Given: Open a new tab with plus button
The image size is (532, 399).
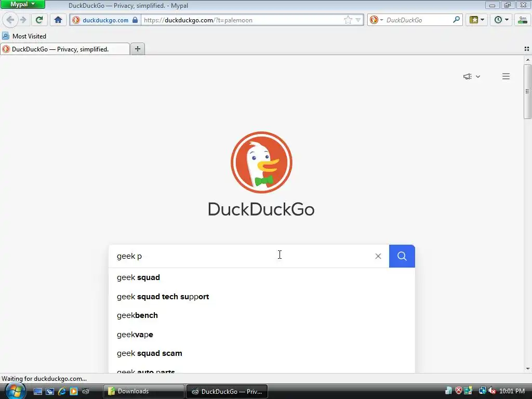Looking at the screenshot, I should [x=137, y=49].
